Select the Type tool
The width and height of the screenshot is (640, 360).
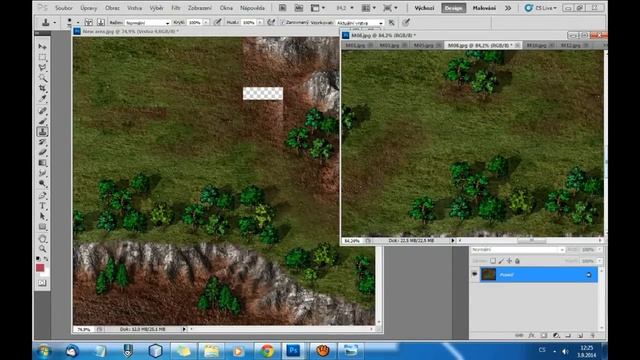pos(42,206)
